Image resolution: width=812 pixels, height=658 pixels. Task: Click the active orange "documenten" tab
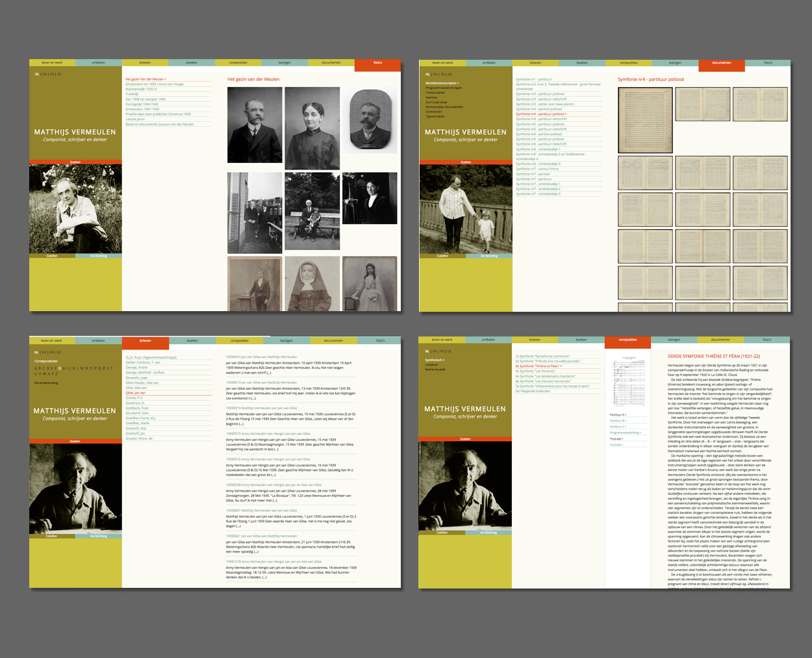[721, 64]
